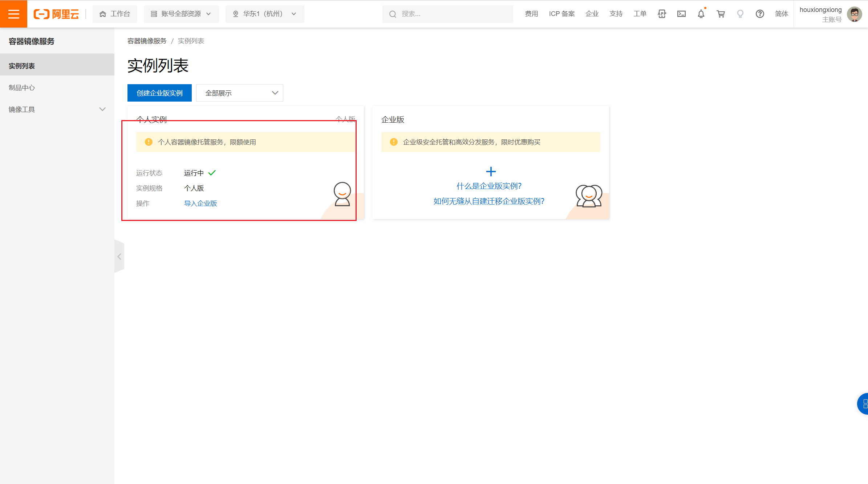Expand the 账号全部资源 dropdown

181,14
